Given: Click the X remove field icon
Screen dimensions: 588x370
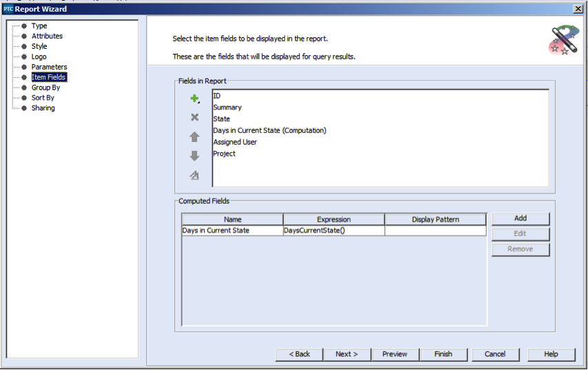Looking at the screenshot, I should coord(194,117).
